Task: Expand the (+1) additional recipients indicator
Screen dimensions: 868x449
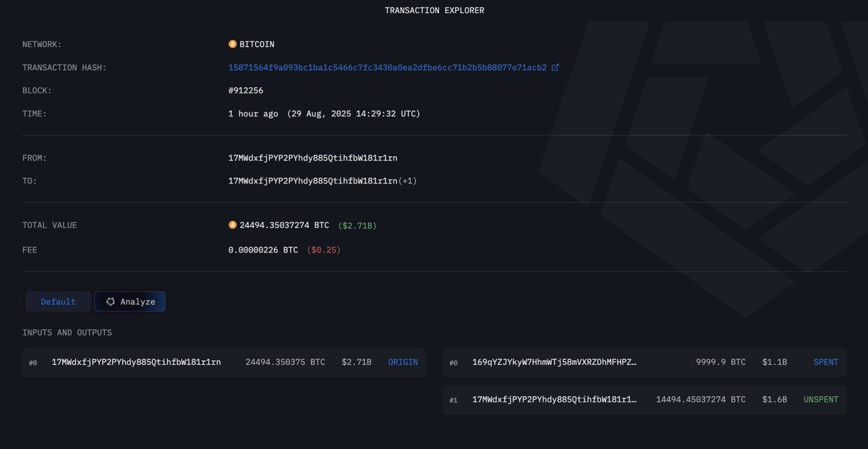Action: 407,181
